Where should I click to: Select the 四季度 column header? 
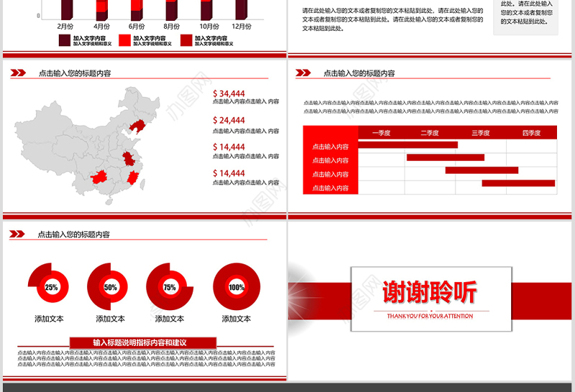[531, 133]
